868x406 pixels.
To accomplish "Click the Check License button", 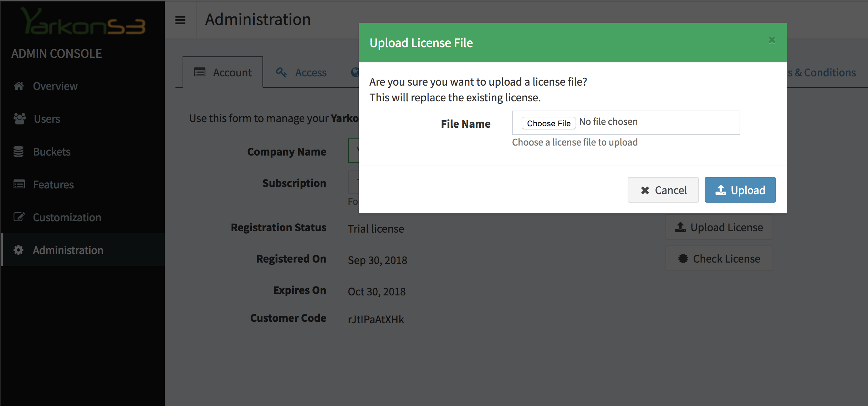I will pyautogui.click(x=719, y=259).
